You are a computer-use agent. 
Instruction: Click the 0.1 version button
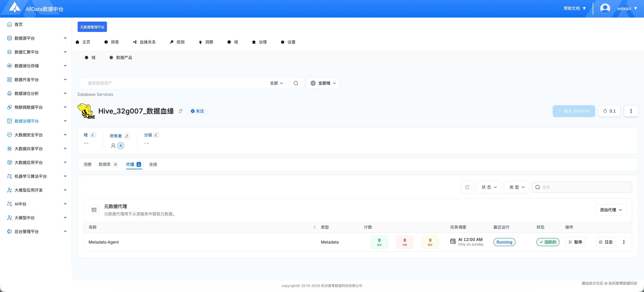(609, 111)
